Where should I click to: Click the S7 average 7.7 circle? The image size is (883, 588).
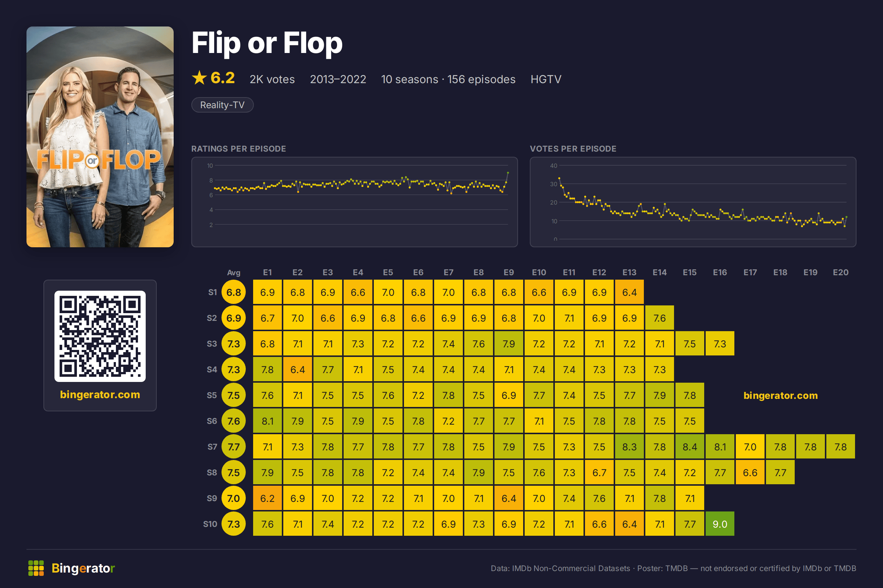234,447
